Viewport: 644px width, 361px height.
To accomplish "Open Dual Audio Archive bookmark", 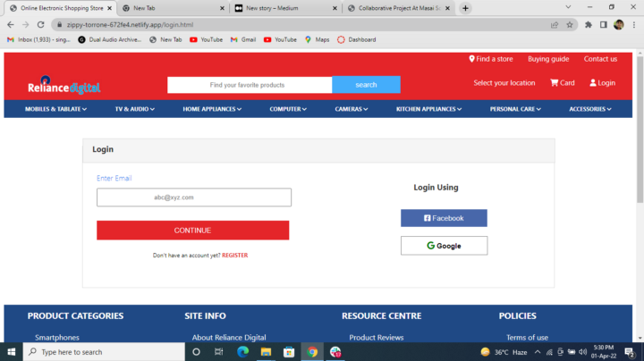I will coord(110,40).
